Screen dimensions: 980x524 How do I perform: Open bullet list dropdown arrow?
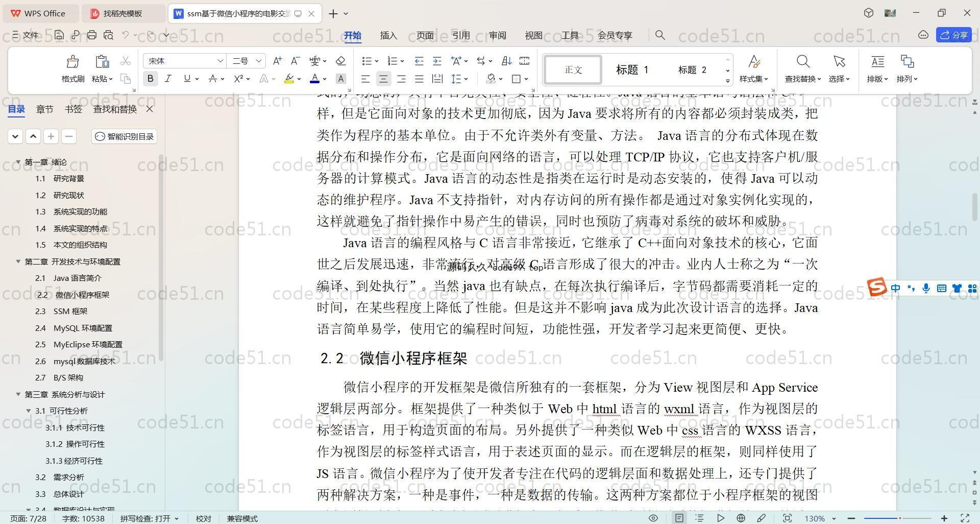[x=377, y=61]
